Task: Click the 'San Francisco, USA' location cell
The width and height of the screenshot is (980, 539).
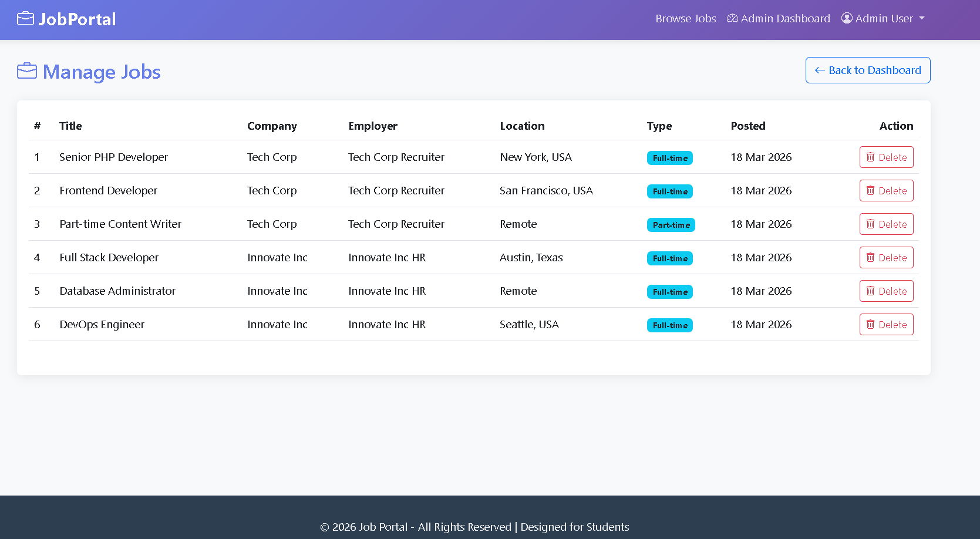Action: [546, 190]
